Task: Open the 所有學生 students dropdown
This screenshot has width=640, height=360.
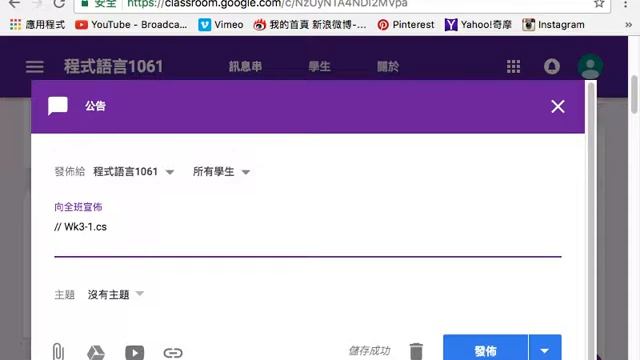Action: [x=221, y=171]
